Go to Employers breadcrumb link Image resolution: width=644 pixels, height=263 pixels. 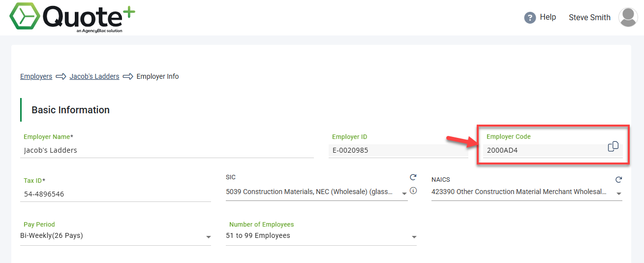(36, 76)
